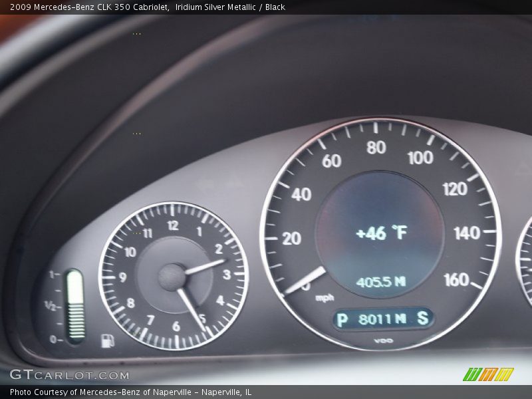Click the clock's center hub
Screen dimensions: 532x399
(x=172, y=277)
